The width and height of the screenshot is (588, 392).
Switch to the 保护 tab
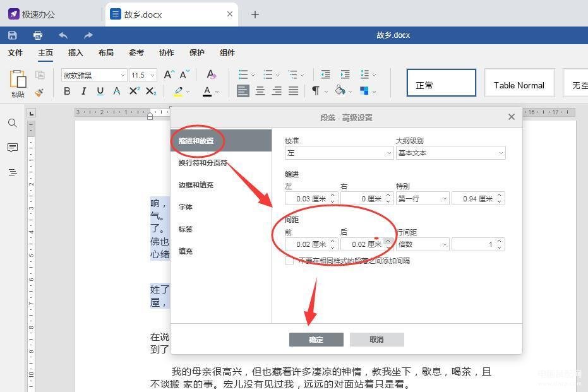(197, 53)
